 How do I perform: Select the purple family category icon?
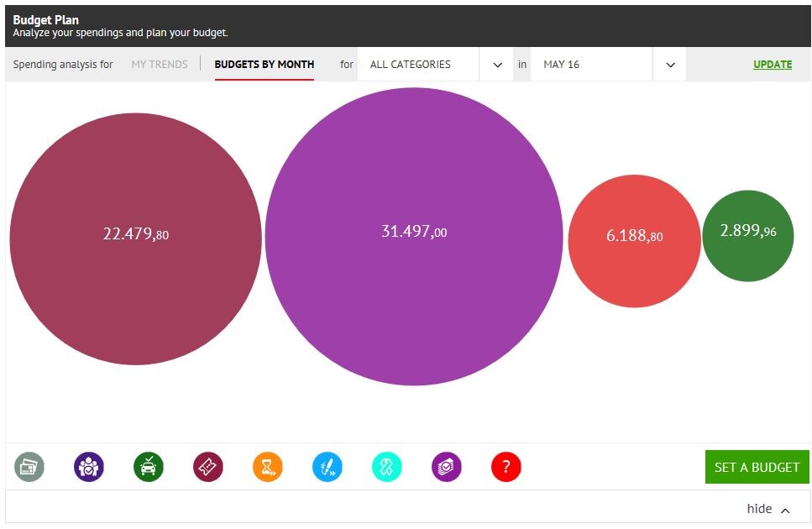(89, 466)
